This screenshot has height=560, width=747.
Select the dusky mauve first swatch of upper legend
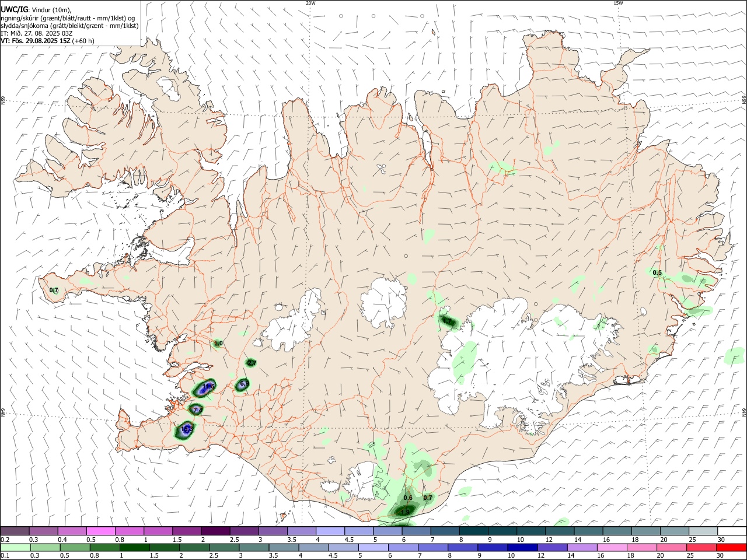[x=15, y=531]
